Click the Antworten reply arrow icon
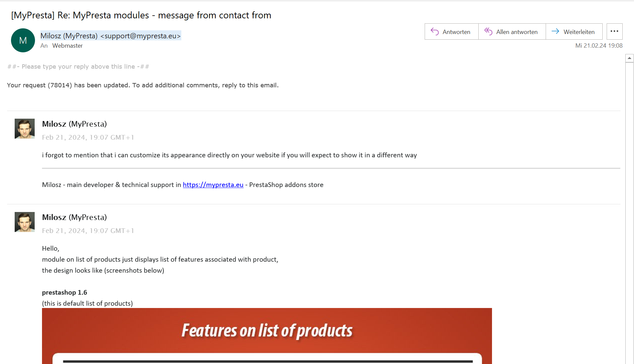This screenshot has width=634, height=364. point(435,32)
